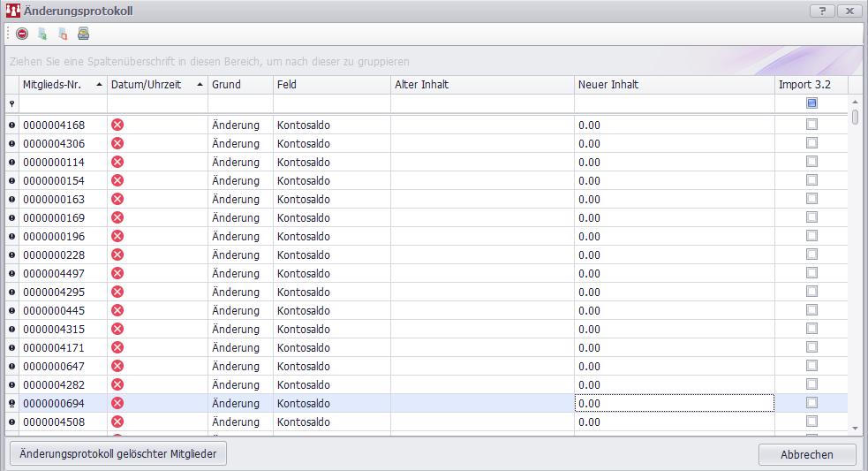Click the red cancel icon in the toolbar
Viewport: 868px width, 471px height.
coord(22,34)
